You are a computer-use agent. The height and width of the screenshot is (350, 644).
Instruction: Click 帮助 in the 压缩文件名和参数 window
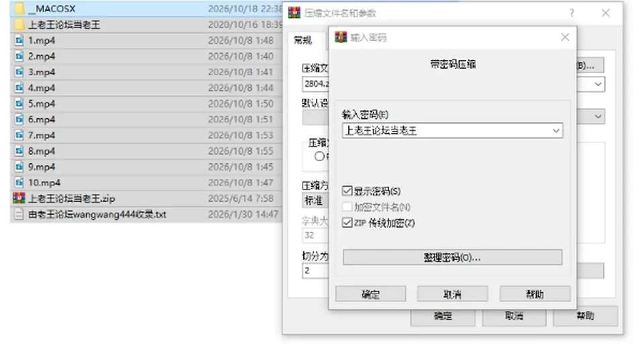coord(585,316)
